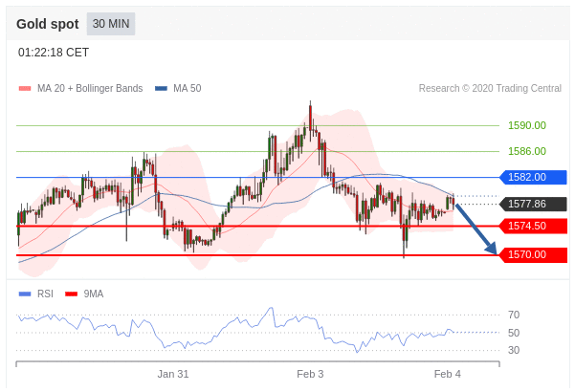The height and width of the screenshot is (392, 575).
Task: Click the 1590.00 resistance level label
Action: 527,125
